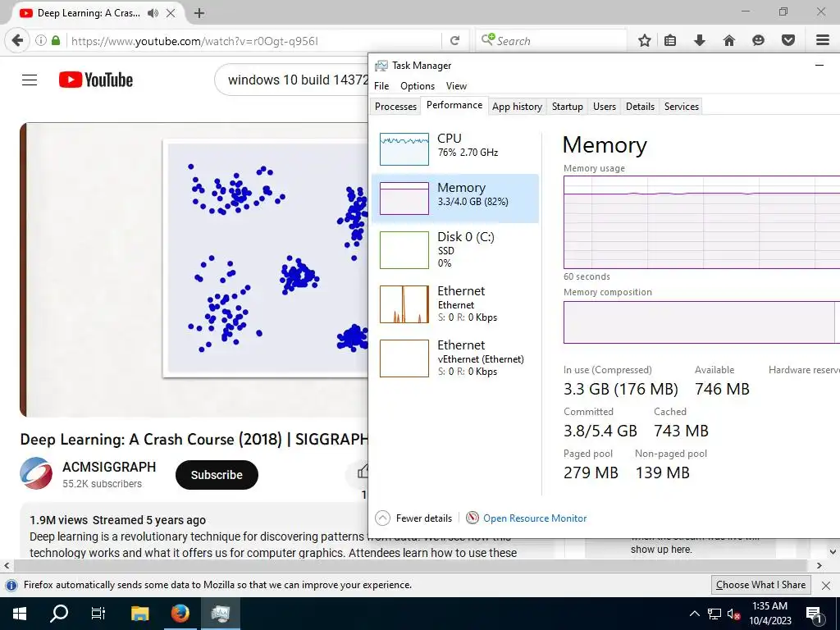Screen dimensions: 840x630
Task: Go to YouTube home via logo
Action: coord(96,80)
